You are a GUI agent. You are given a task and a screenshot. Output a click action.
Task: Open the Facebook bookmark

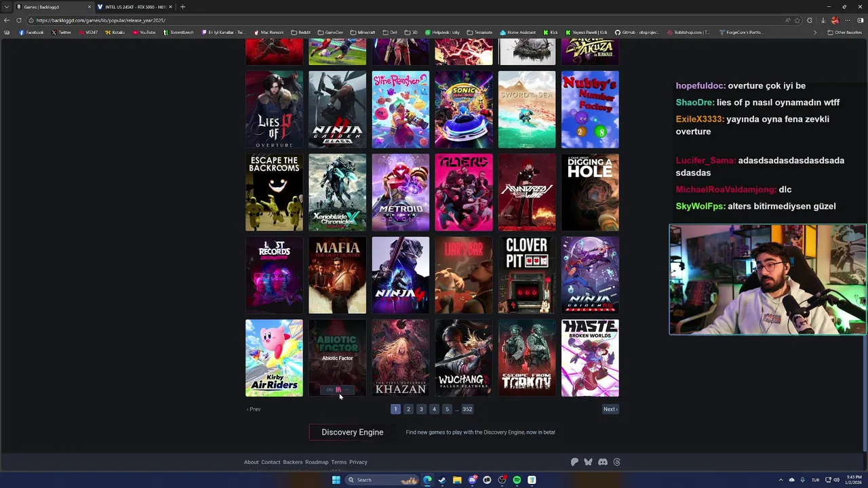pyautogui.click(x=31, y=33)
